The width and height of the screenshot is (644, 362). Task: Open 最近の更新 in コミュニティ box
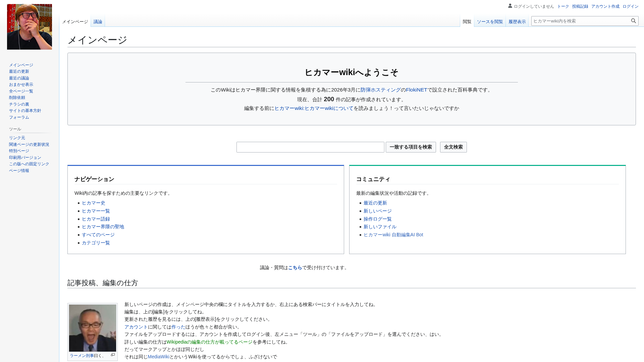375,203
